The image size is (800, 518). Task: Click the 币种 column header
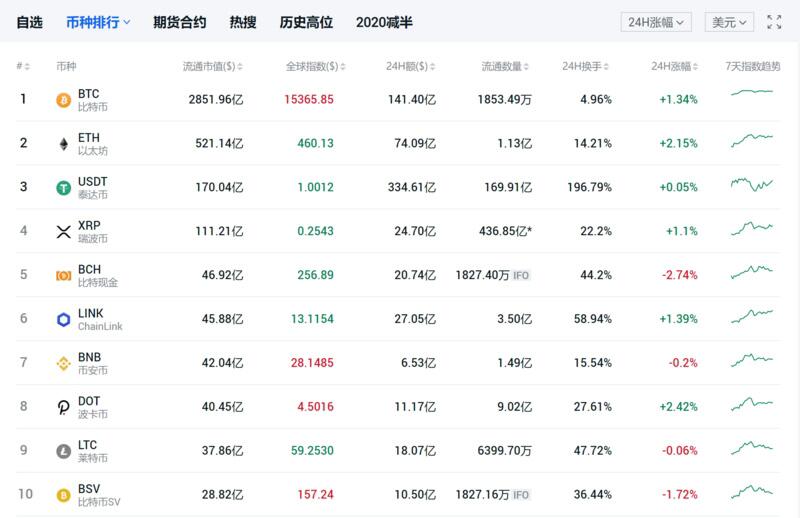(x=66, y=66)
